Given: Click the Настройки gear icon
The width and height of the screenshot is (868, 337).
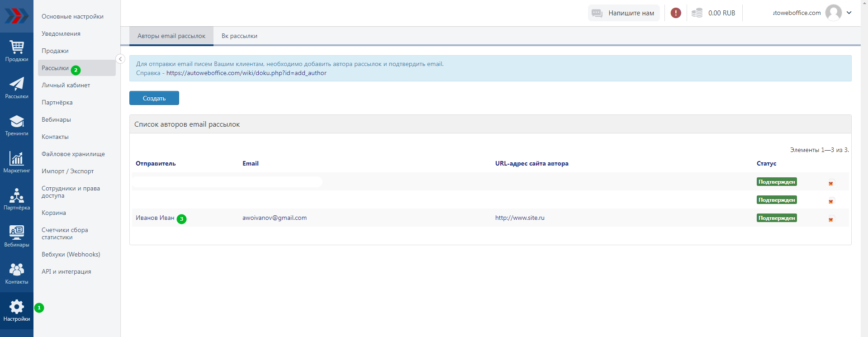Looking at the screenshot, I should pyautogui.click(x=17, y=311).
